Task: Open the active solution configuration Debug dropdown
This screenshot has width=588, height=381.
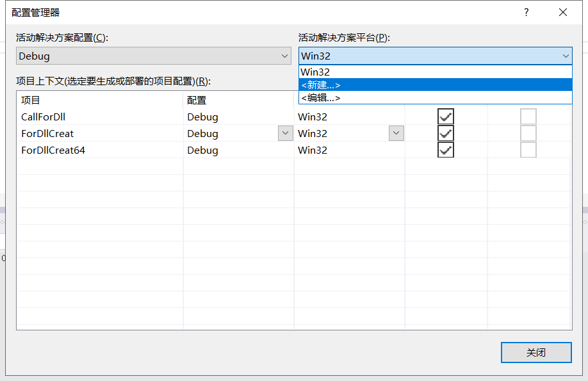Action: tap(154, 56)
